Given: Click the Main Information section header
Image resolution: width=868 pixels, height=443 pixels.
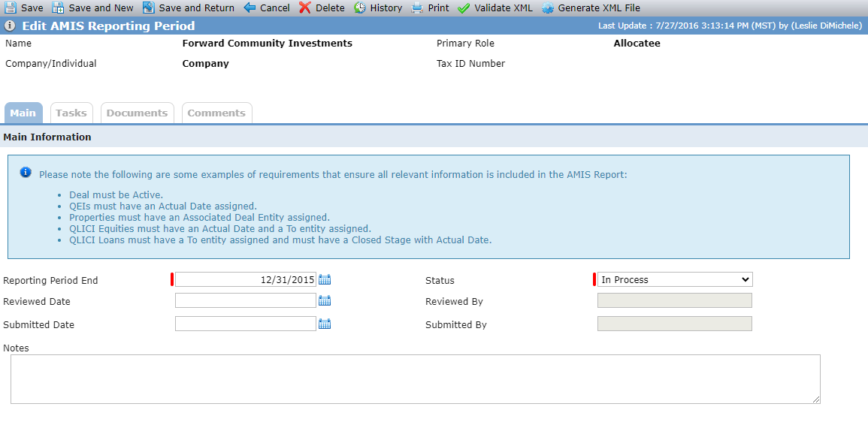Looking at the screenshot, I should 47,137.
